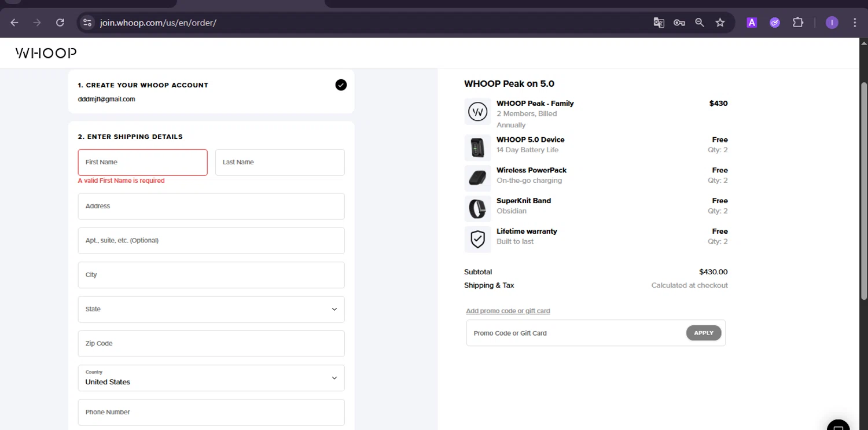
Task: Open the saved passwords key icon
Action: [x=679, y=23]
